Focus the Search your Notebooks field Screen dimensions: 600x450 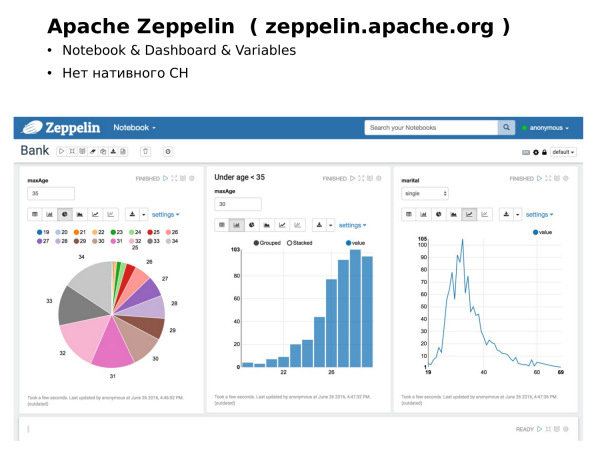click(430, 128)
